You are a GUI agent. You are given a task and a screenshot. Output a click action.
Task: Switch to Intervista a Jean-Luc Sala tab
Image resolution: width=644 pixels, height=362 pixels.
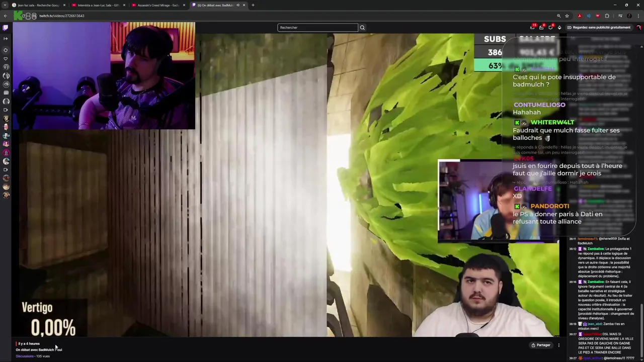point(98,5)
